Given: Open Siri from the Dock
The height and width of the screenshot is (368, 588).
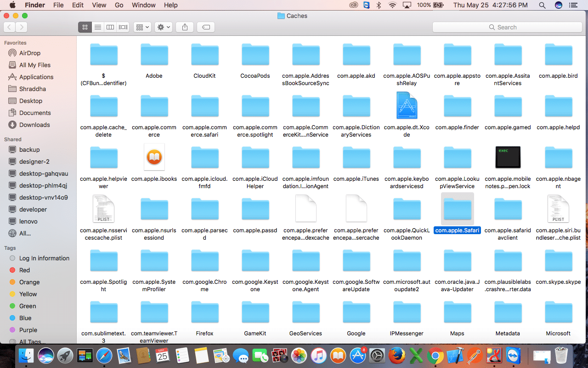Looking at the screenshot, I should tap(46, 356).
